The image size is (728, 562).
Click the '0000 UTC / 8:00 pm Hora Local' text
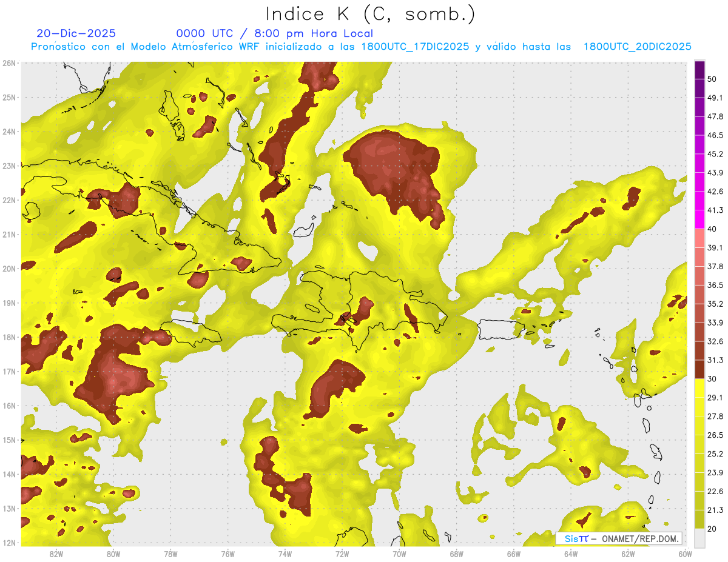[274, 33]
